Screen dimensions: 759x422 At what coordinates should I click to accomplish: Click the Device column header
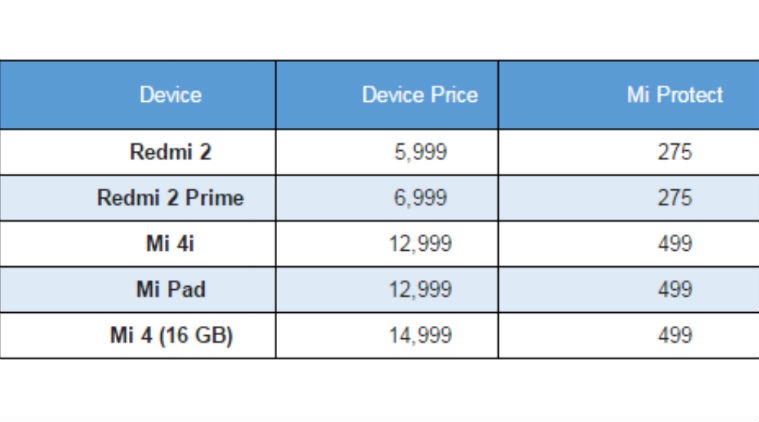pos(170,95)
